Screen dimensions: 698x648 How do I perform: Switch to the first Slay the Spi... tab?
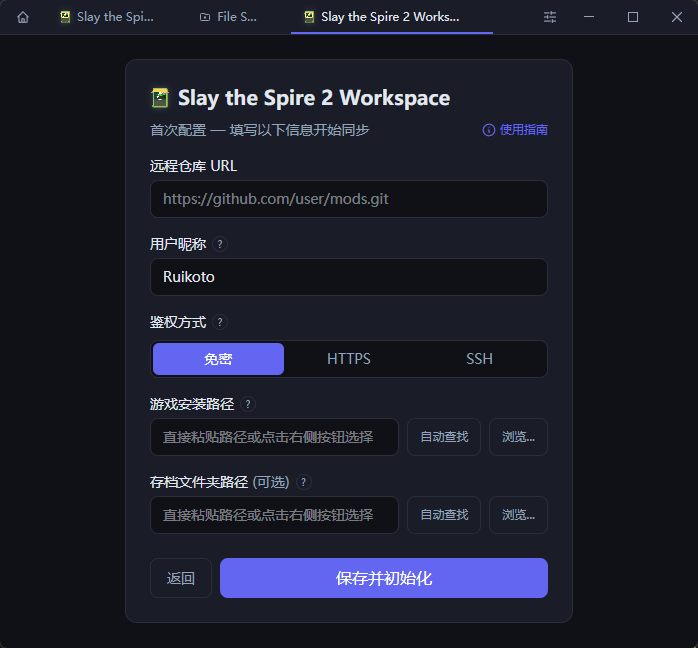click(107, 17)
